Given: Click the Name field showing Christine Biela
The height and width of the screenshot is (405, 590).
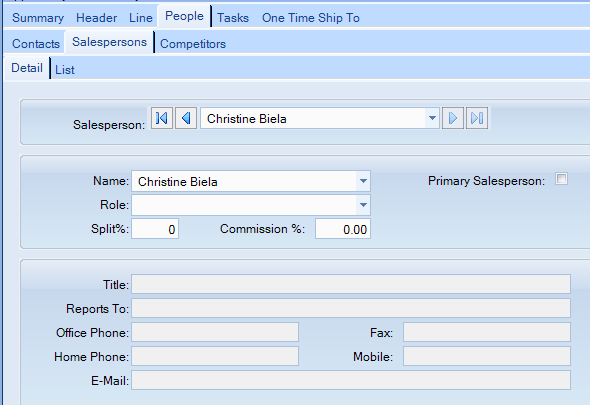Looking at the screenshot, I should point(251,181).
